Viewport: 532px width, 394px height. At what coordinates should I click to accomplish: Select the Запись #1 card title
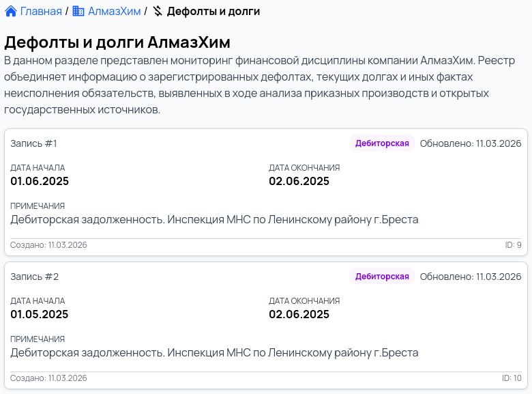point(34,143)
